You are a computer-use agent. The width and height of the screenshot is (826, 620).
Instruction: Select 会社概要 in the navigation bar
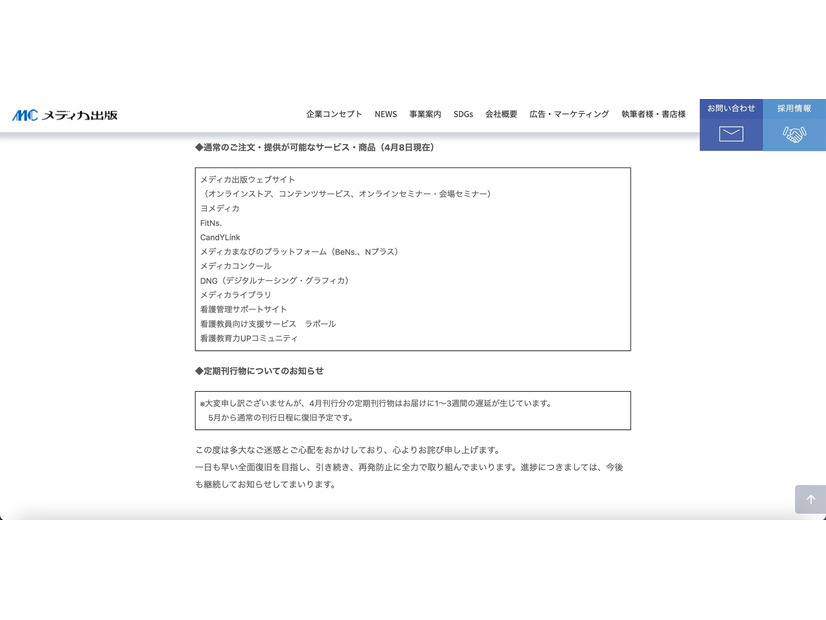coord(500,114)
